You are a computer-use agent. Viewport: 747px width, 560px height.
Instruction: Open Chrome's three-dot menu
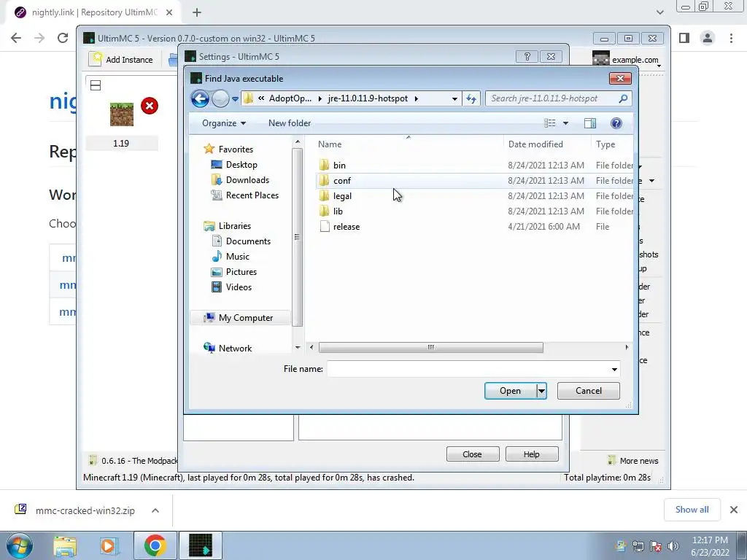[x=731, y=38]
